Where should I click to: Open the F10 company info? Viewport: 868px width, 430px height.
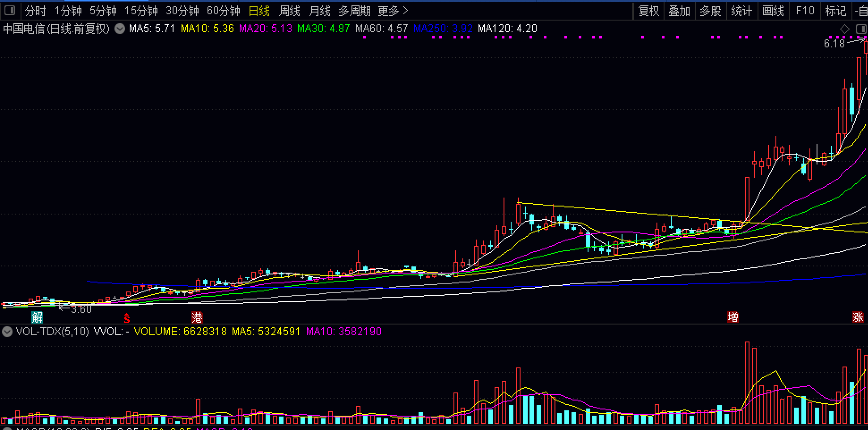click(x=805, y=11)
